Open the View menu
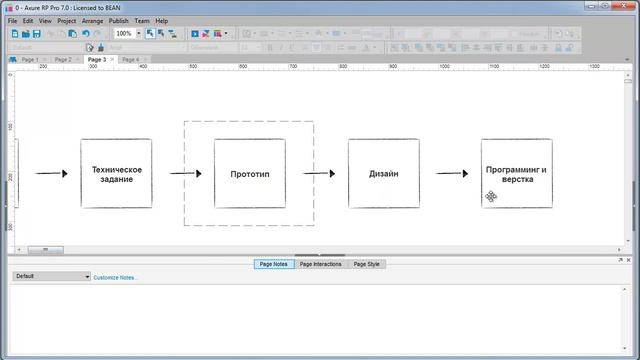640x360 pixels. [45, 21]
